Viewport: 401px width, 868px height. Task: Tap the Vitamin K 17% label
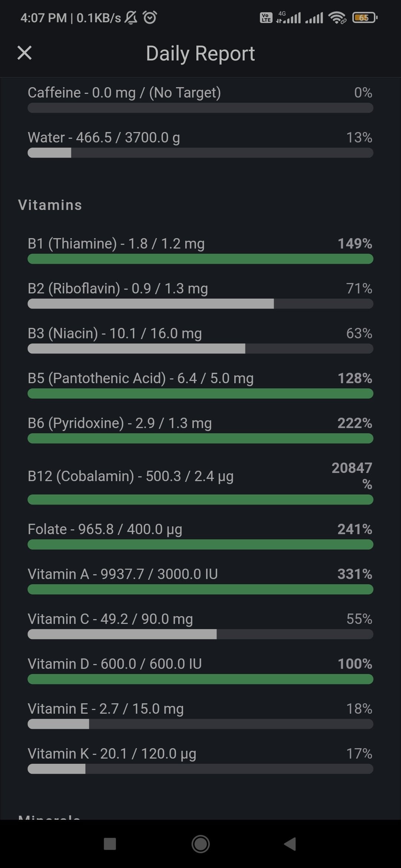pos(359,753)
